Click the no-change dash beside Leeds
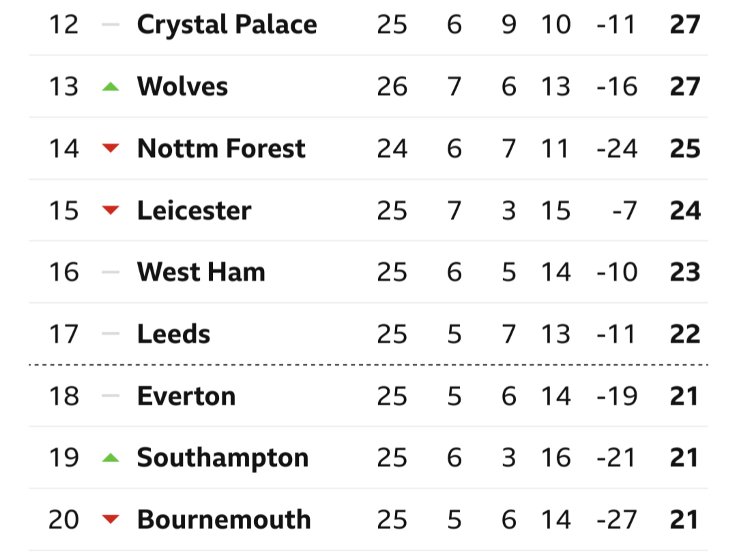 point(111,334)
